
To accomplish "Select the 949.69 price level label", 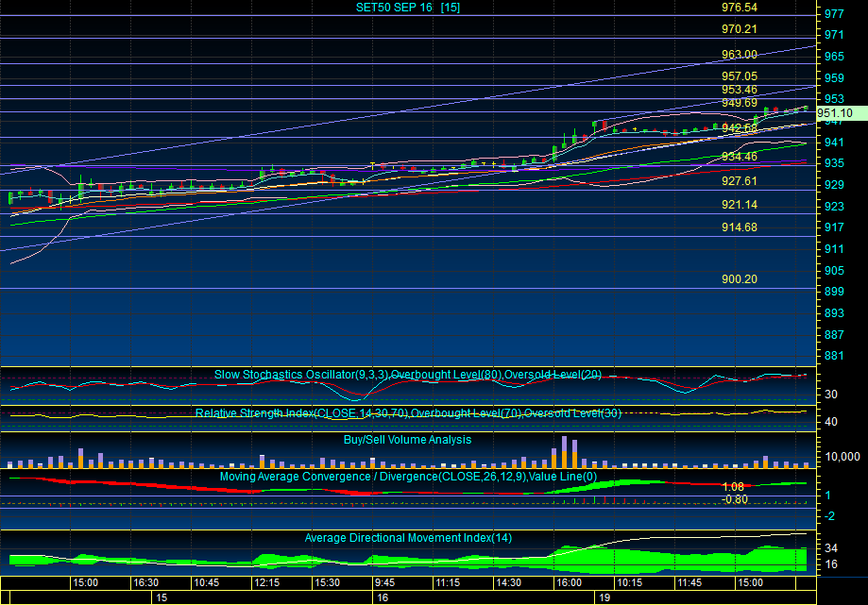I will (x=739, y=103).
